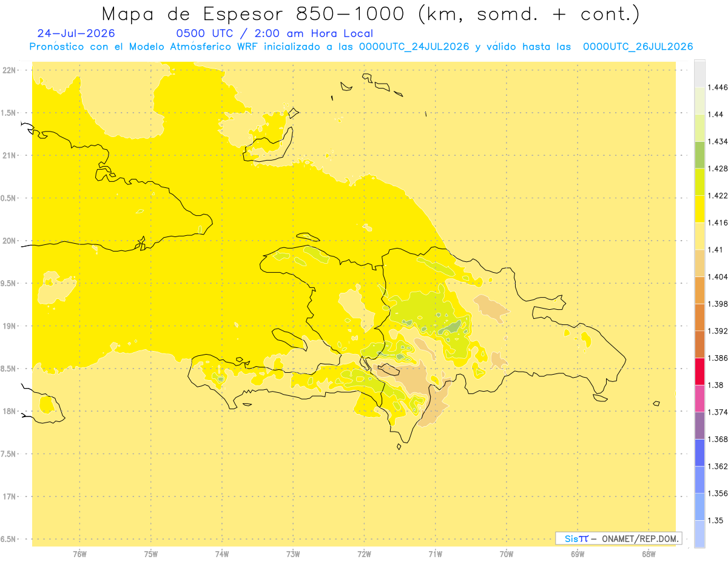Click the '1.5N' latitude label
This screenshot has width=728, height=562.
(8, 113)
